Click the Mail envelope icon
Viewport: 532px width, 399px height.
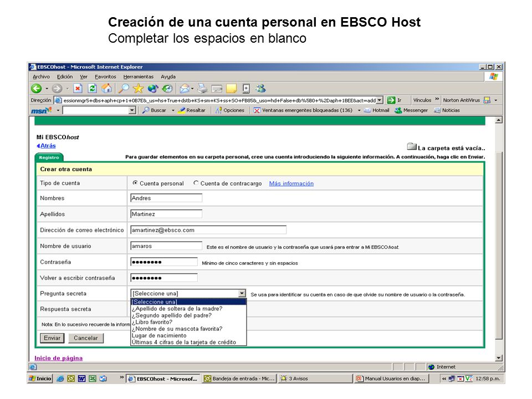pos(185,89)
